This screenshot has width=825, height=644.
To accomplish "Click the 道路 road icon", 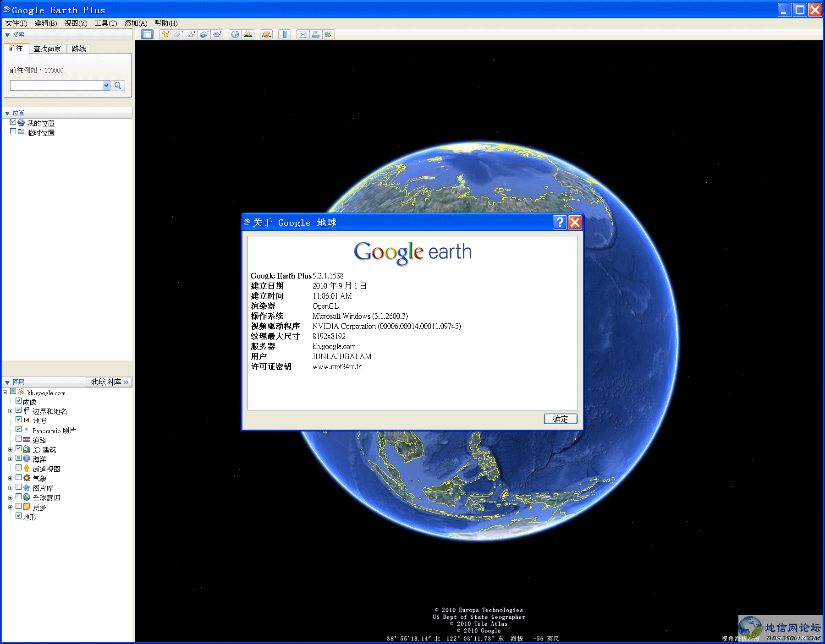I will 27,440.
